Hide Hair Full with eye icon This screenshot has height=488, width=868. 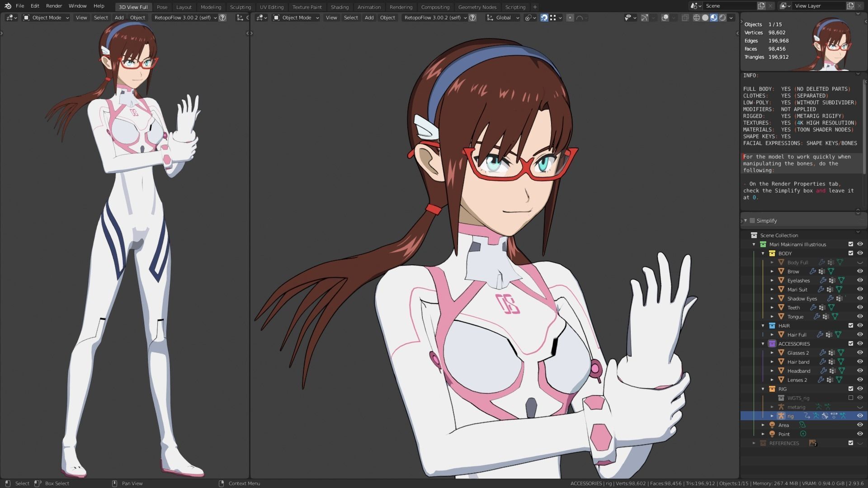860,334
